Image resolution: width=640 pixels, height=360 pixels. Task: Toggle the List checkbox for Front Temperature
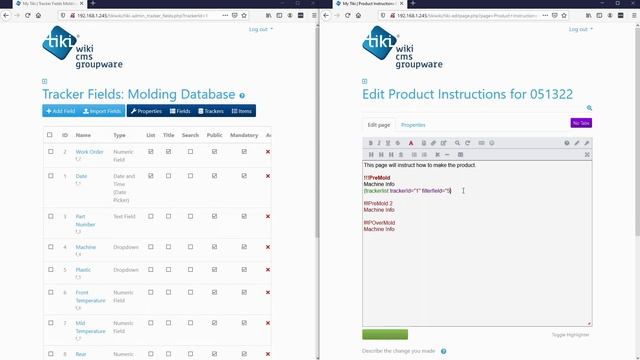pyautogui.click(x=151, y=292)
